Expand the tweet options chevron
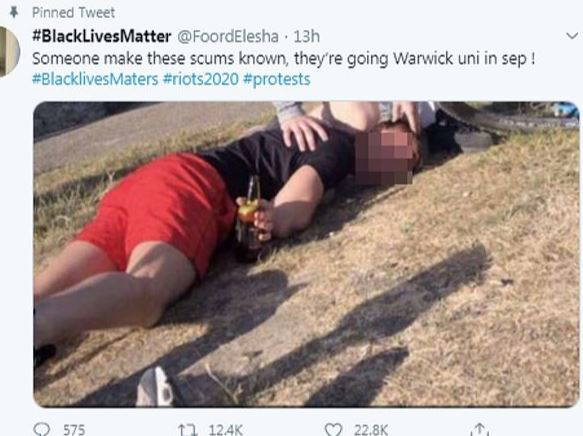583x436 pixels. tap(572, 36)
